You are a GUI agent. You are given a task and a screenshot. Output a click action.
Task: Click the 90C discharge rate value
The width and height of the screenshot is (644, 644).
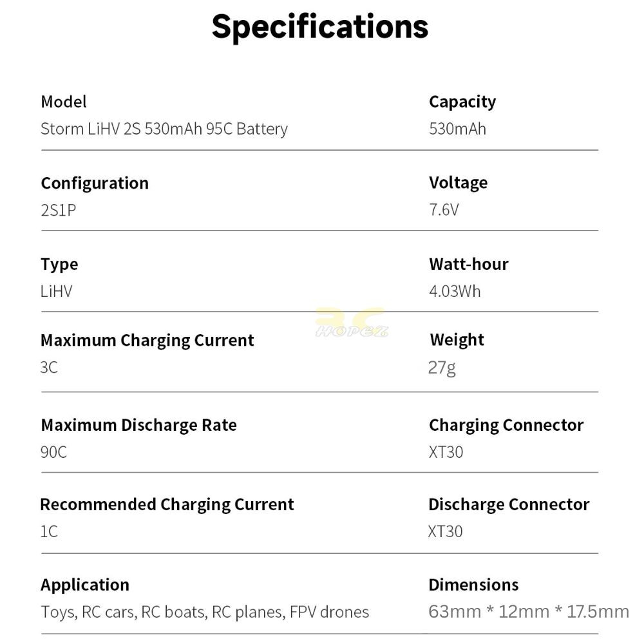tap(53, 452)
